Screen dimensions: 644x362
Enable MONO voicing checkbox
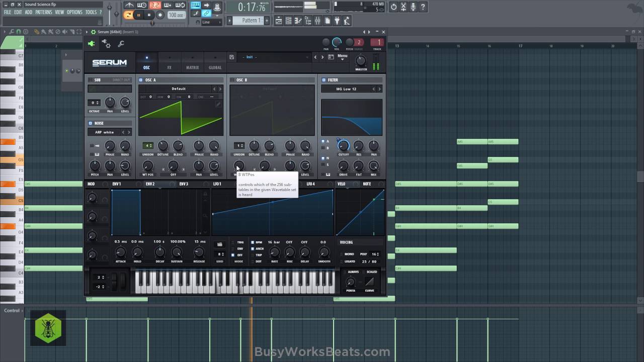coord(341,254)
